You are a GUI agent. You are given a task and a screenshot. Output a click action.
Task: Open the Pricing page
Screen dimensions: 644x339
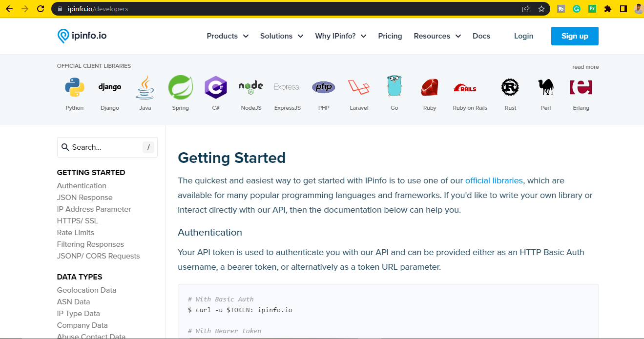tap(390, 36)
